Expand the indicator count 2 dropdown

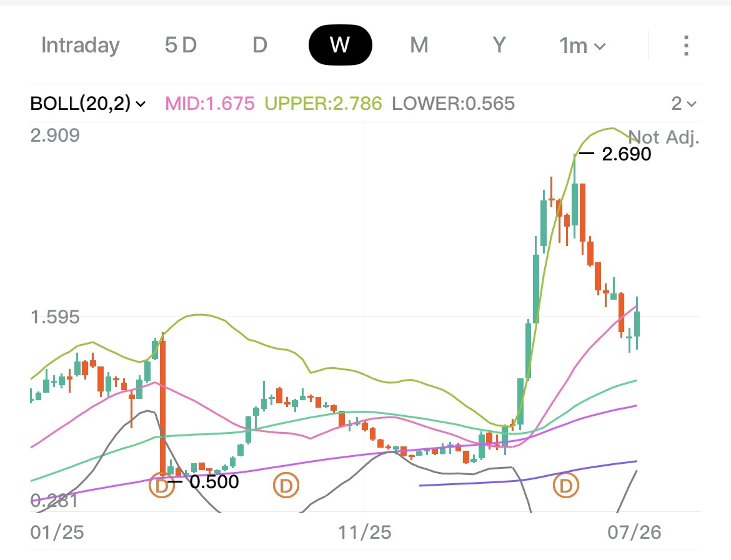(684, 104)
